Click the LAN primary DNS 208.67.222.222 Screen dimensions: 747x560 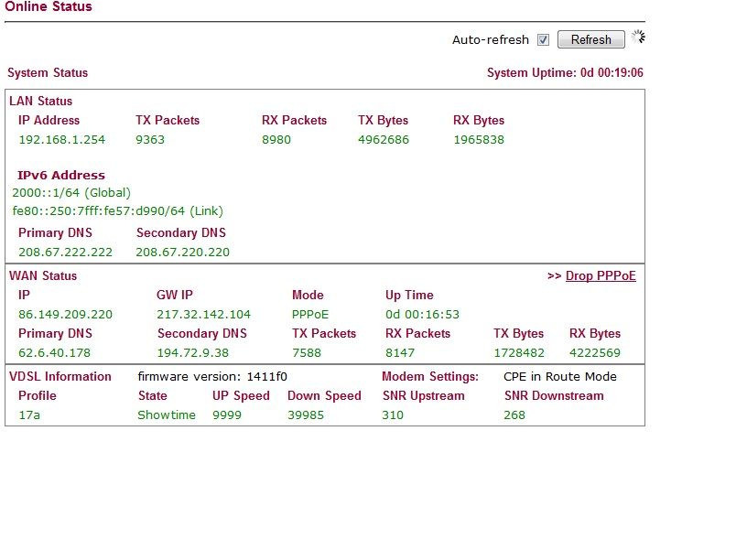tap(65, 252)
